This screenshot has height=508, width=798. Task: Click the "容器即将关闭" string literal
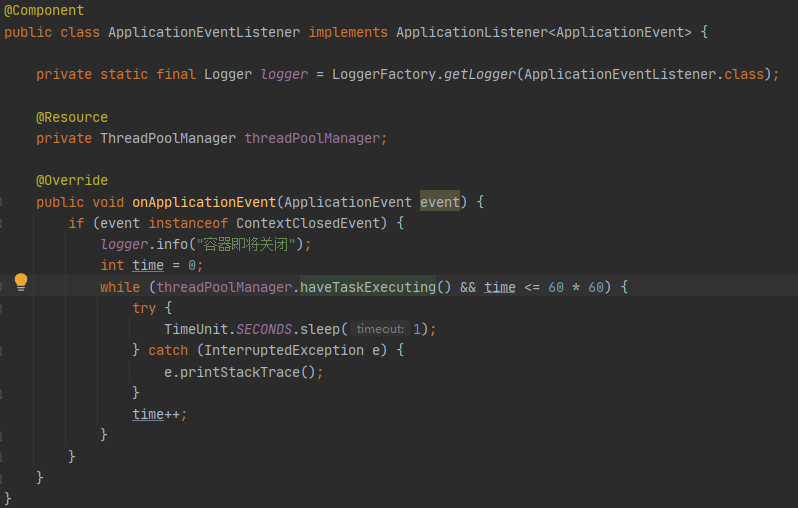coord(246,244)
